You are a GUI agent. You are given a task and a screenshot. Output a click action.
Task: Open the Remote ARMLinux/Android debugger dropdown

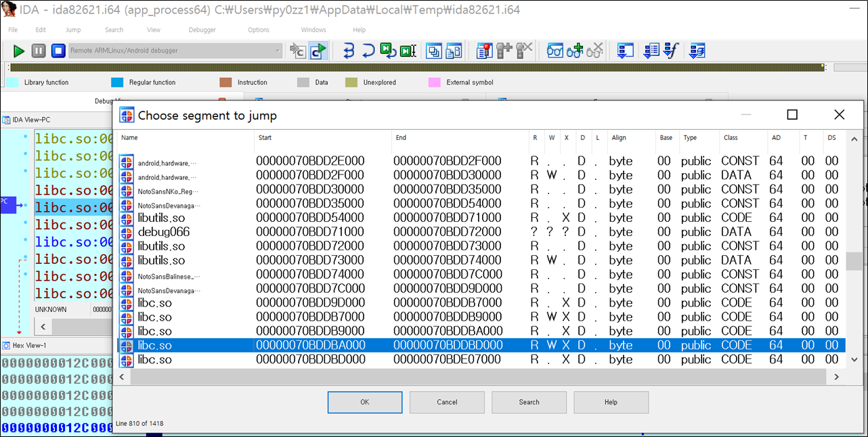point(175,51)
